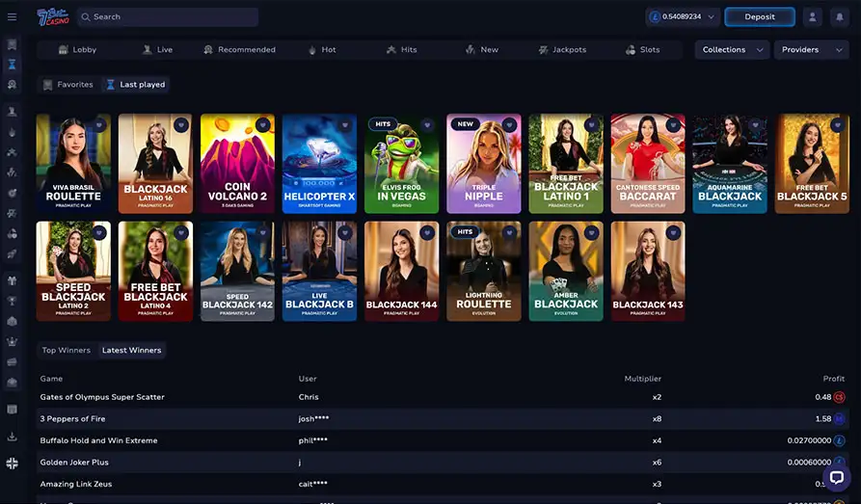Image resolution: width=861 pixels, height=504 pixels.
Task: Select the Last played tab
Action: pos(136,85)
